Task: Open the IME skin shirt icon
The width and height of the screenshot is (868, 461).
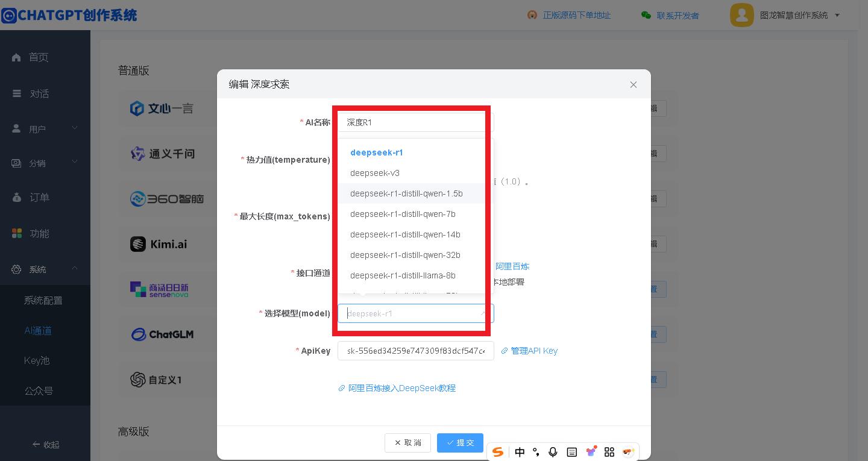Action: [x=591, y=451]
